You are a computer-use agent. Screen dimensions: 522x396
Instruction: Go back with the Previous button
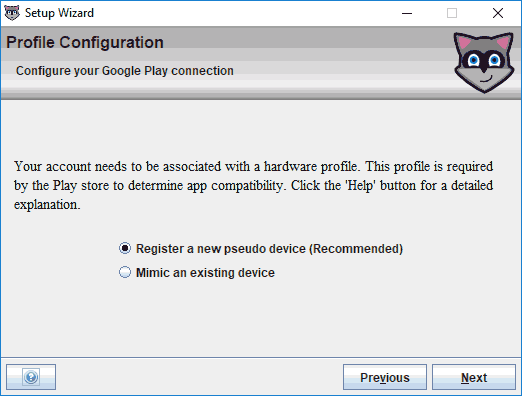coord(385,377)
